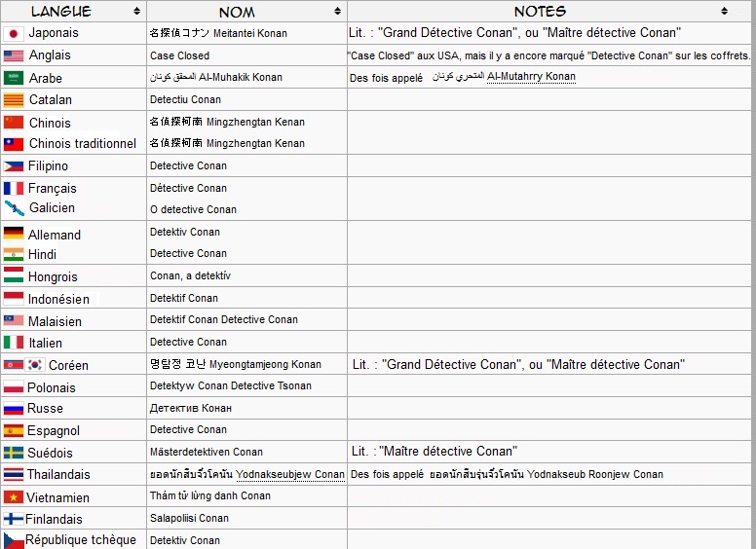Click the Swedish flag beside Suédois
This screenshot has width=756, height=549.
tap(14, 453)
